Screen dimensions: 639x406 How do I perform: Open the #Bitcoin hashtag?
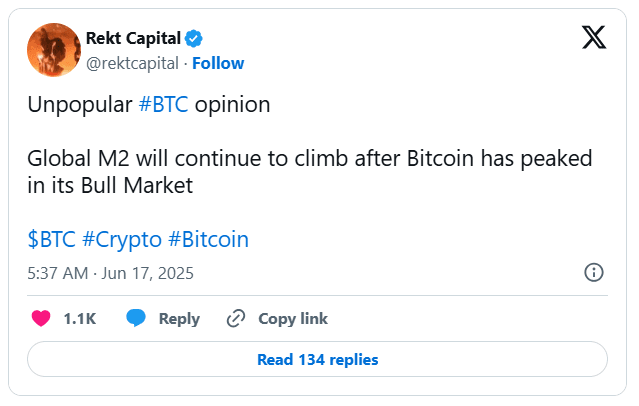pos(208,239)
